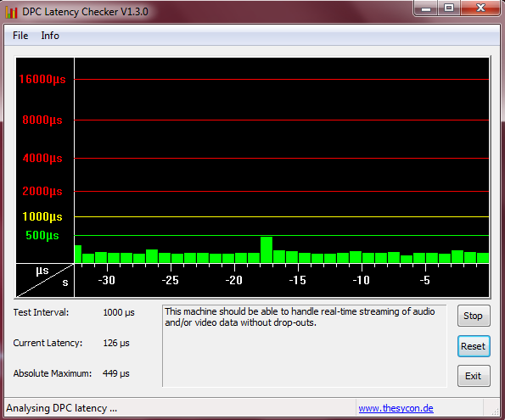This screenshot has height=420, width=505.
Task: Click the tallest green latency bar
Action: click(267, 249)
